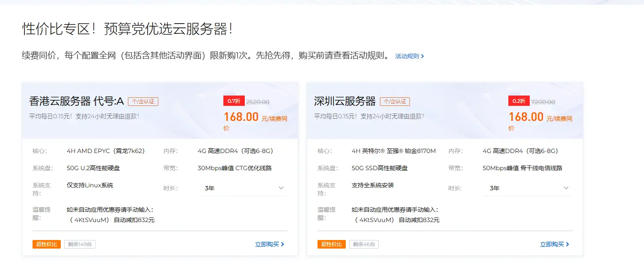The image size is (644, 270).
Task: Select the 深圳云服务器 title
Action: pyautogui.click(x=345, y=102)
